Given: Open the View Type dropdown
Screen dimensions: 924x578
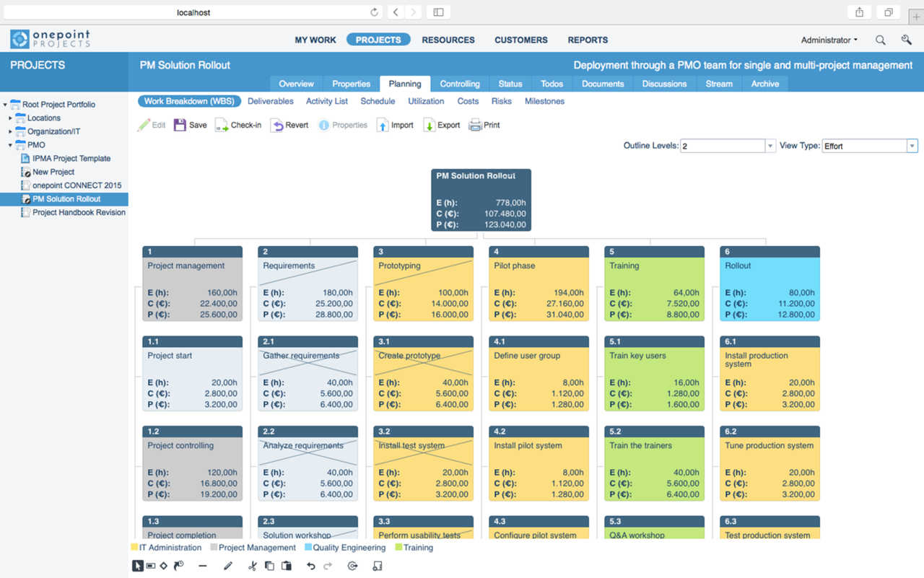Looking at the screenshot, I should [912, 146].
